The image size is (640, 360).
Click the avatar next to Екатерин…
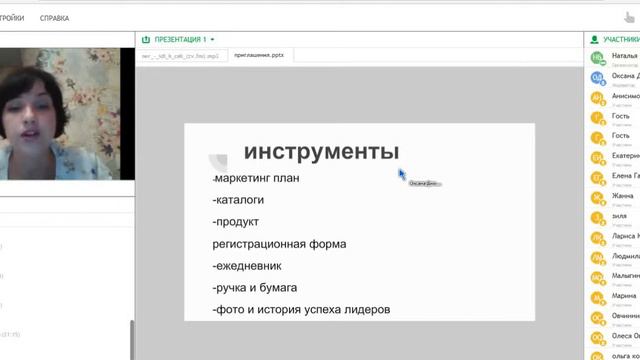coord(598,158)
